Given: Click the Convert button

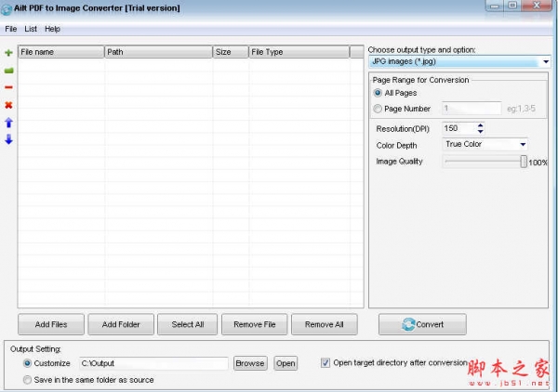Looking at the screenshot, I should click(422, 324).
